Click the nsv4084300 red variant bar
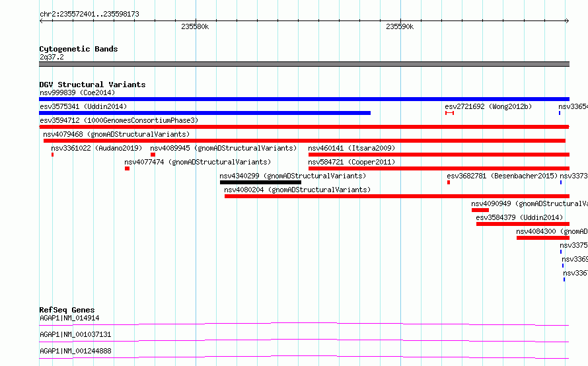Screen dimensions: 588x366 click(543, 238)
